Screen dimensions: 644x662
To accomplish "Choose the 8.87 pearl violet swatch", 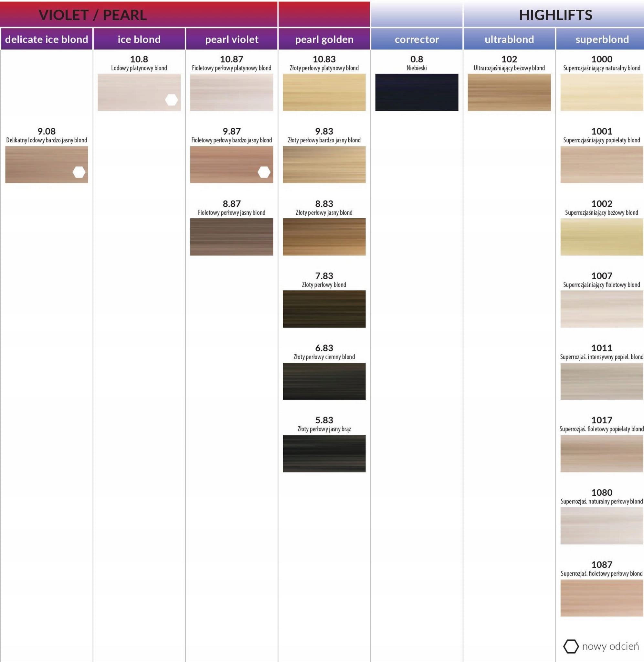I will click(232, 237).
